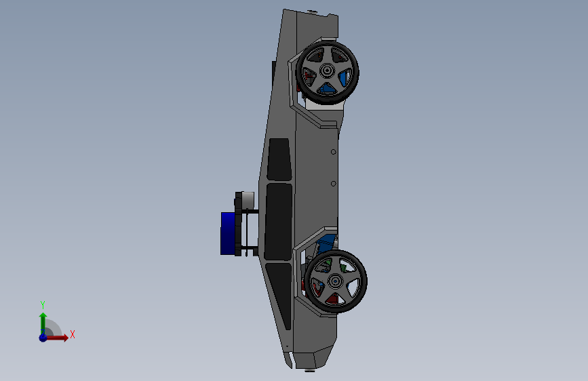Click the blue Z axis ball of the triad
The height and width of the screenshot is (381, 588).
[43, 338]
